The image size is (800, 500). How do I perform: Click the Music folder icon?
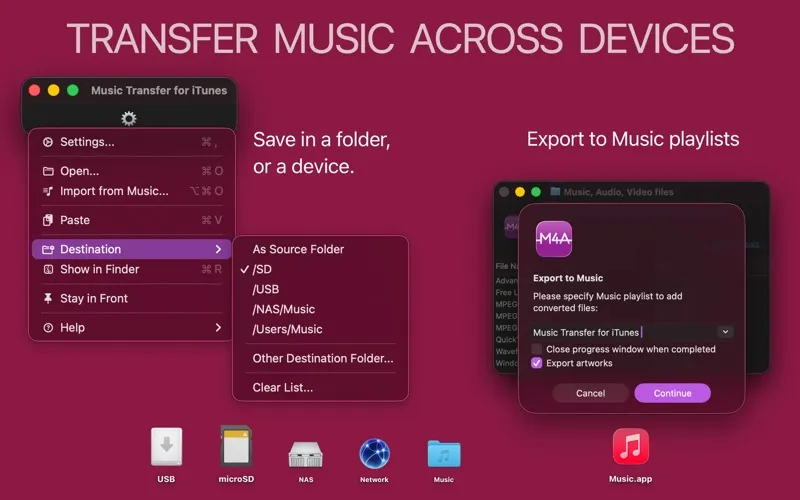444,454
